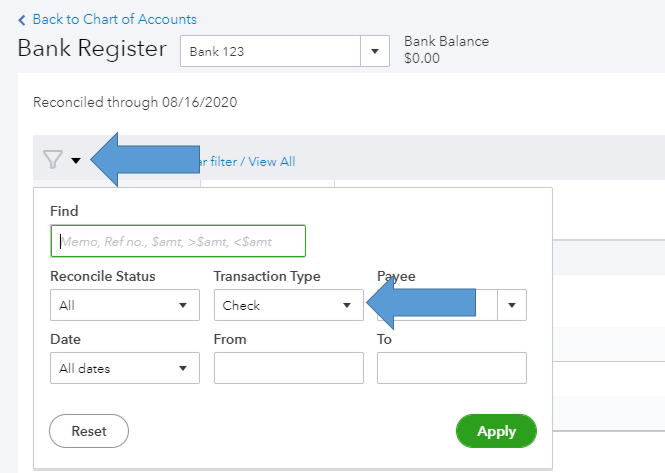This screenshot has height=473, width=665.
Task: Click the Reconciled through 08/16/2020 text
Action: (x=135, y=102)
